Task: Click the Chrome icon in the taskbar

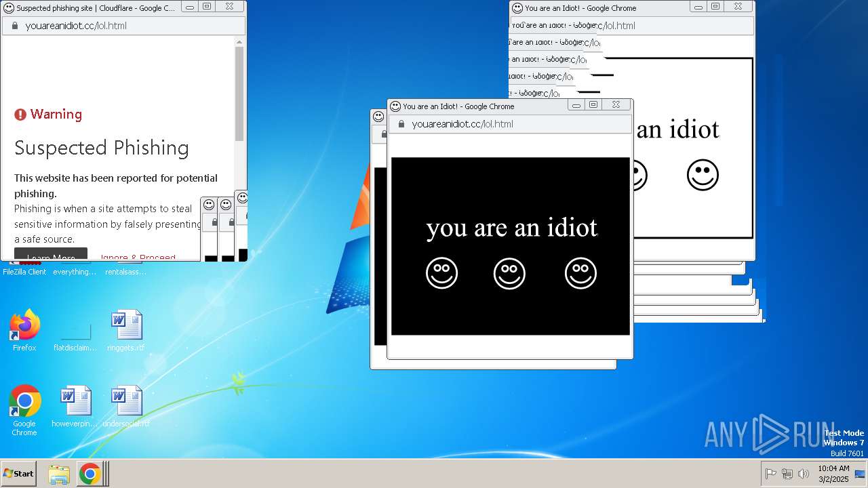Action: (x=90, y=474)
